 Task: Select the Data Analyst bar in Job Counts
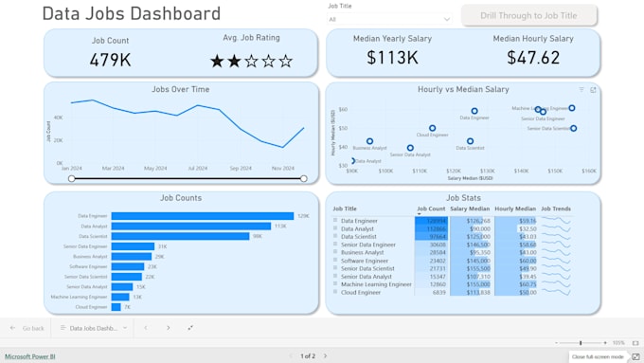point(191,227)
